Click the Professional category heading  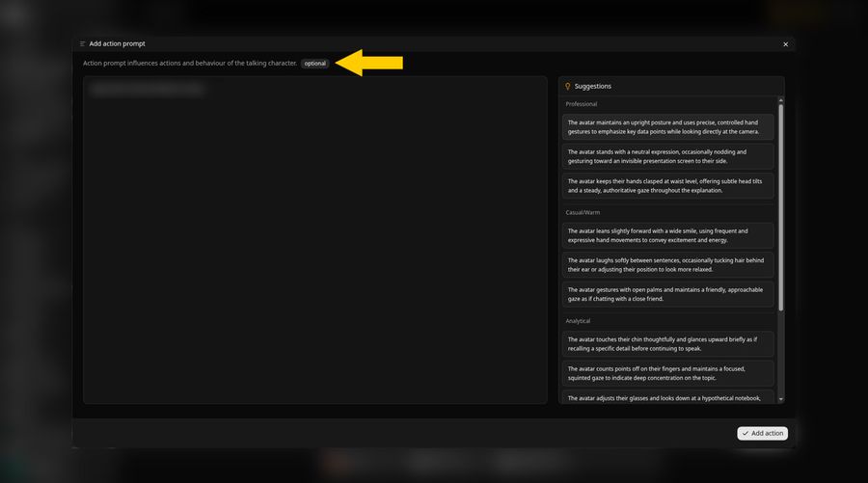point(582,104)
